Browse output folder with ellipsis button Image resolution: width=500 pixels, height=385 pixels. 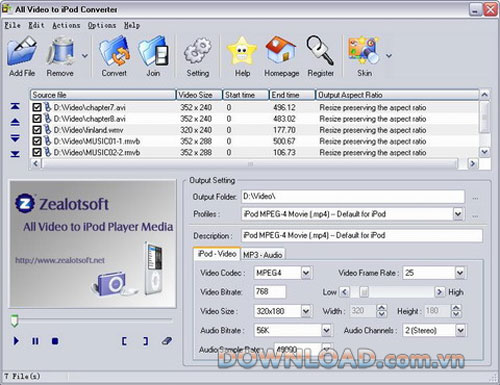(x=475, y=198)
